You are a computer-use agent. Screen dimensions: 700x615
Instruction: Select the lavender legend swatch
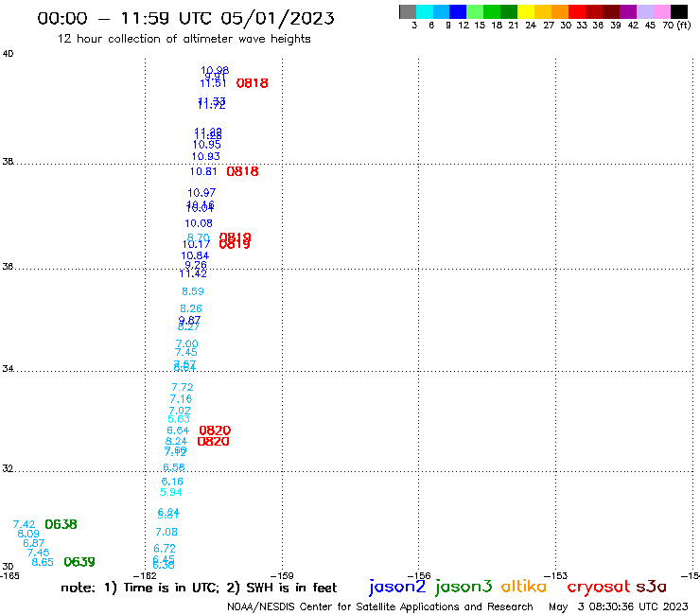tap(644, 11)
